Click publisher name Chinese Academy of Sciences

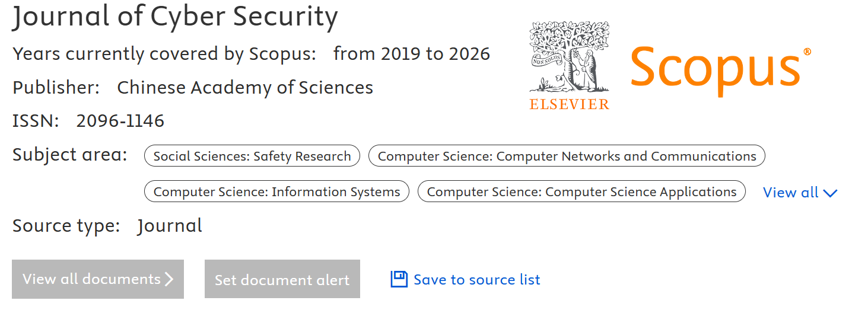click(x=245, y=88)
